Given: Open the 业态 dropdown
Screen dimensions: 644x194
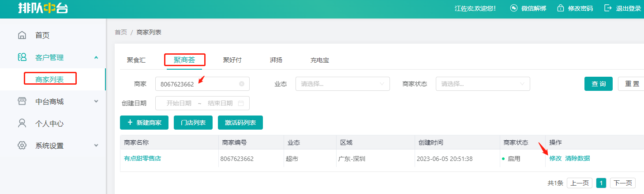Looking at the screenshot, I should click(343, 84).
